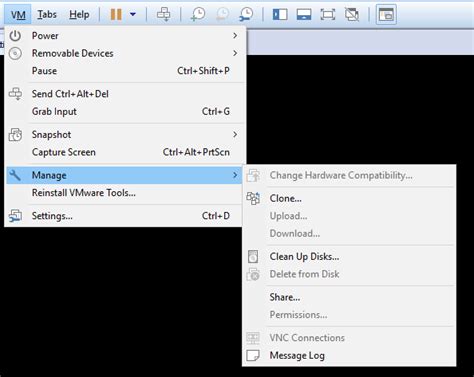Click the Settings menu item icon

click(15, 216)
